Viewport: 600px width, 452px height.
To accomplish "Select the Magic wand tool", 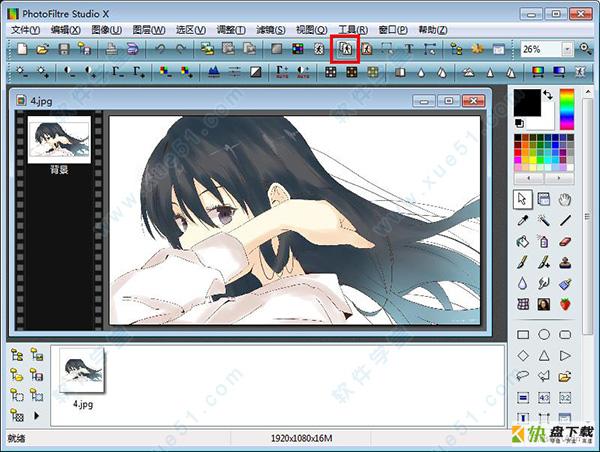I will [543, 220].
